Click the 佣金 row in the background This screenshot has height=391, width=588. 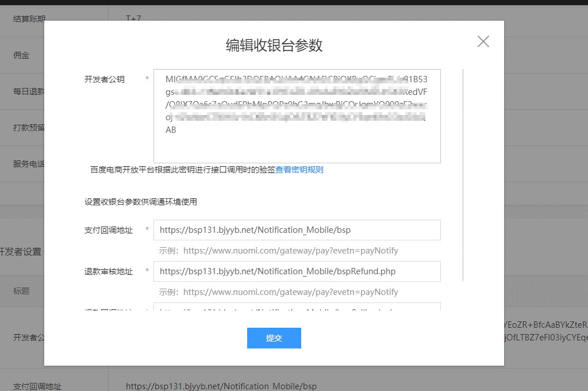click(22, 55)
